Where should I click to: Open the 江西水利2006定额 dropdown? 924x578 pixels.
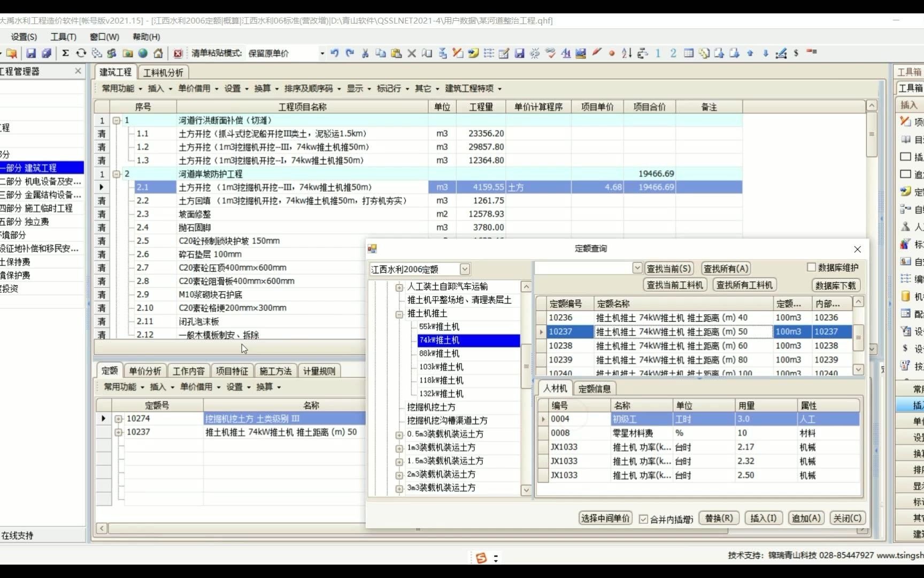click(465, 269)
